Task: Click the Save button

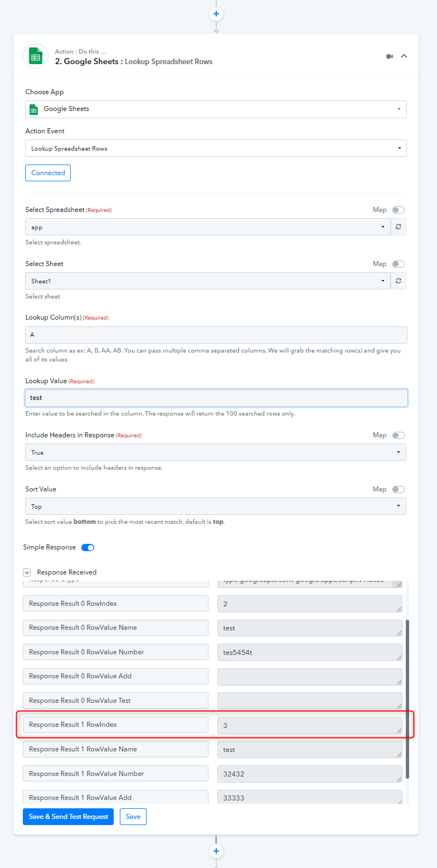Action: 133,817
